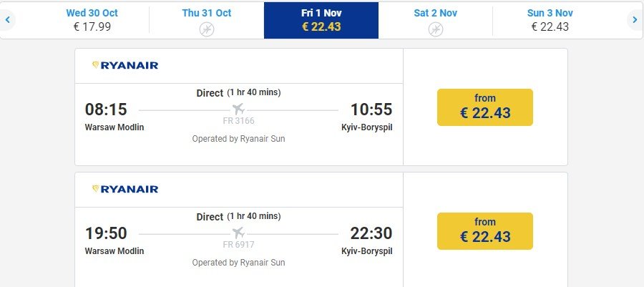Click the plane icon above FR 6917

(x=238, y=233)
